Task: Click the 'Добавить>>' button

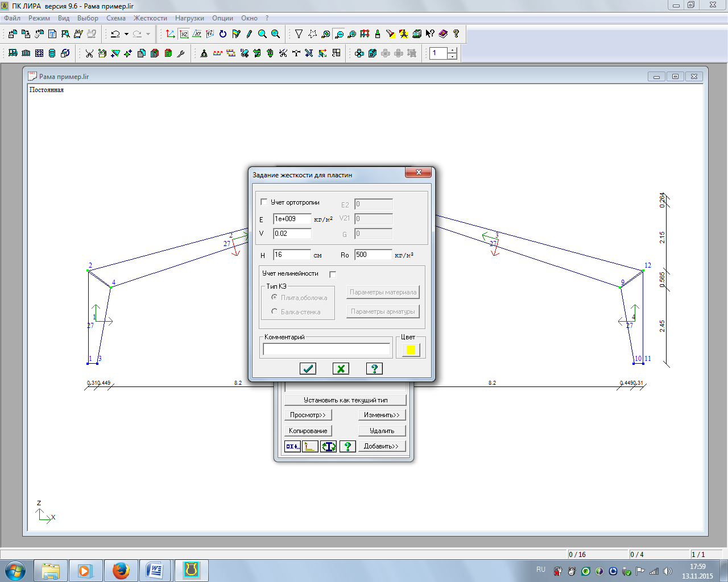Action: click(382, 447)
